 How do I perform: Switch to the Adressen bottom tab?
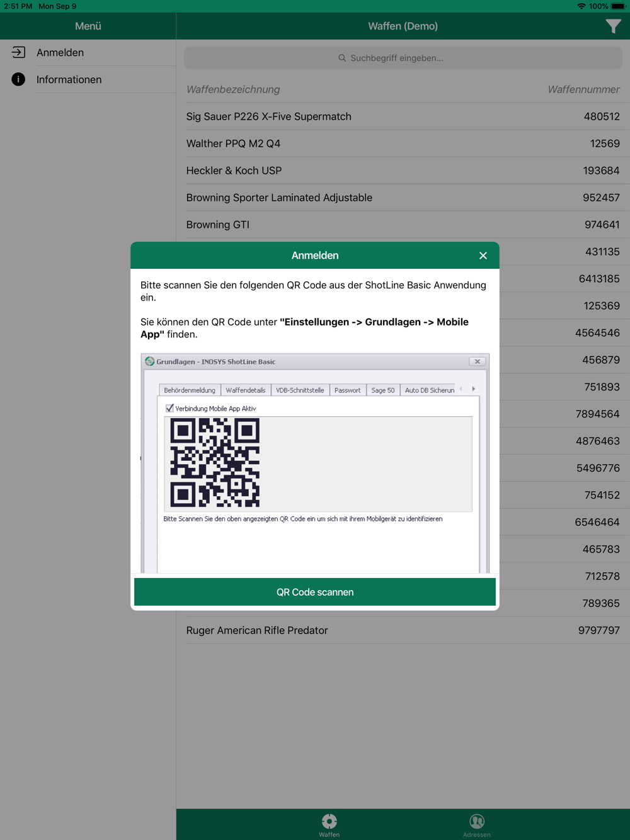click(x=477, y=825)
